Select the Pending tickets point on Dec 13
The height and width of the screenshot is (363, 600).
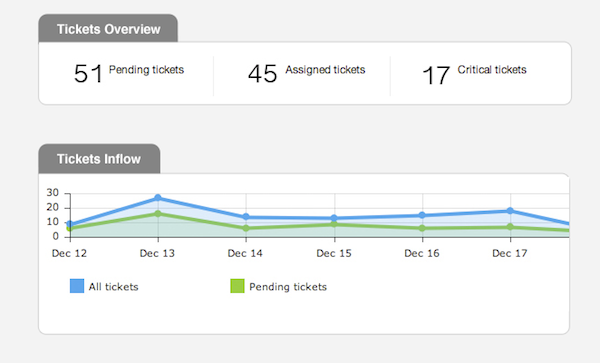(158, 213)
